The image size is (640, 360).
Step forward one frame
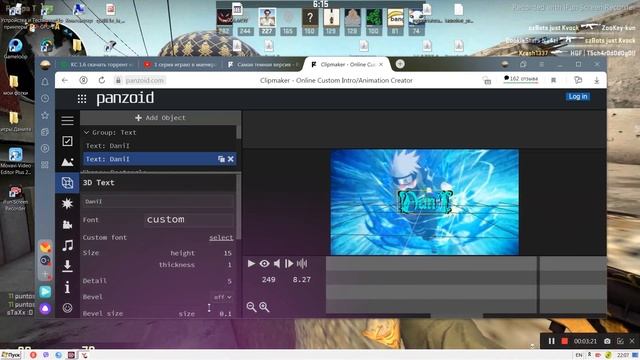click(289, 264)
